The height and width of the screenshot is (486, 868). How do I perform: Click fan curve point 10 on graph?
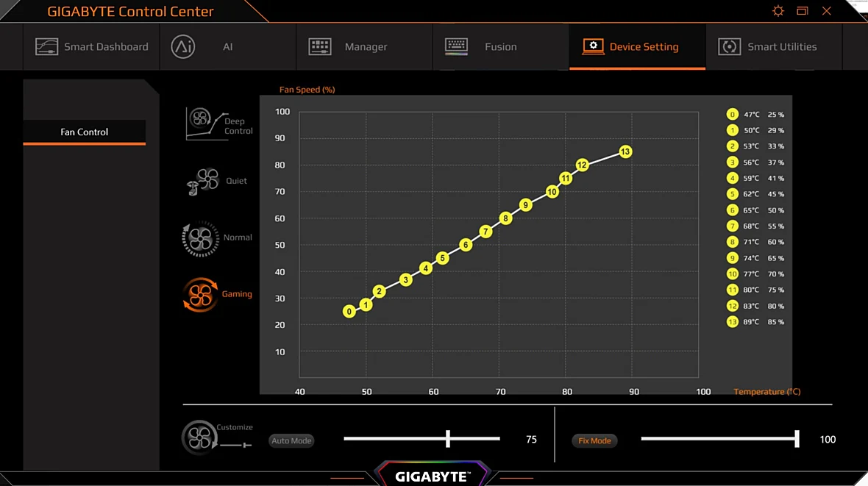[552, 191]
